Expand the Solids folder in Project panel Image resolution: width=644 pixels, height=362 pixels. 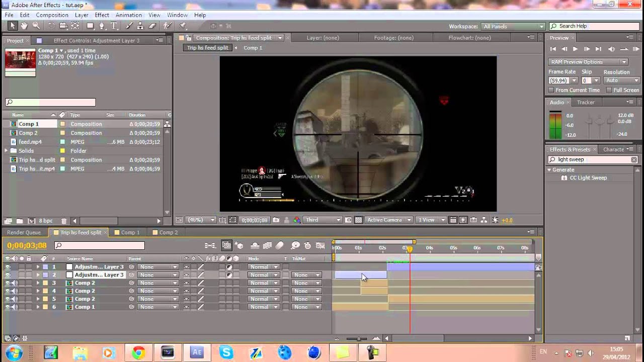(7, 151)
